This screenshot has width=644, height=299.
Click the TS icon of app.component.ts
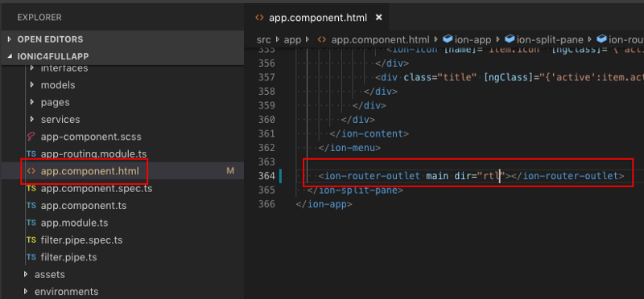coord(31,206)
